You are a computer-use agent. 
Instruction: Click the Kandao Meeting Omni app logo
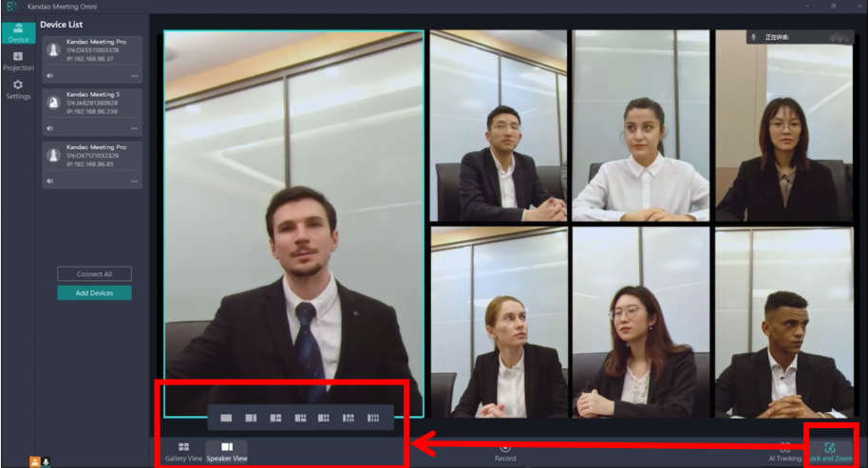tap(11, 6)
